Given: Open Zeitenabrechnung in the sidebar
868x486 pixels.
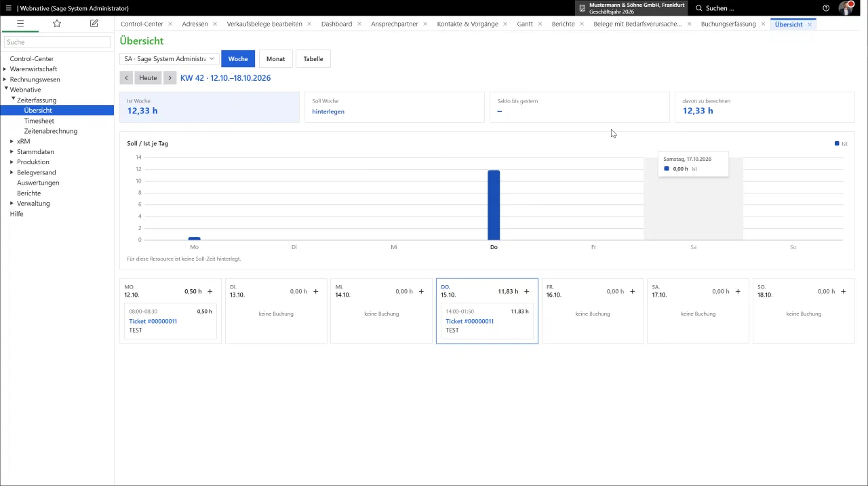Looking at the screenshot, I should click(x=51, y=131).
